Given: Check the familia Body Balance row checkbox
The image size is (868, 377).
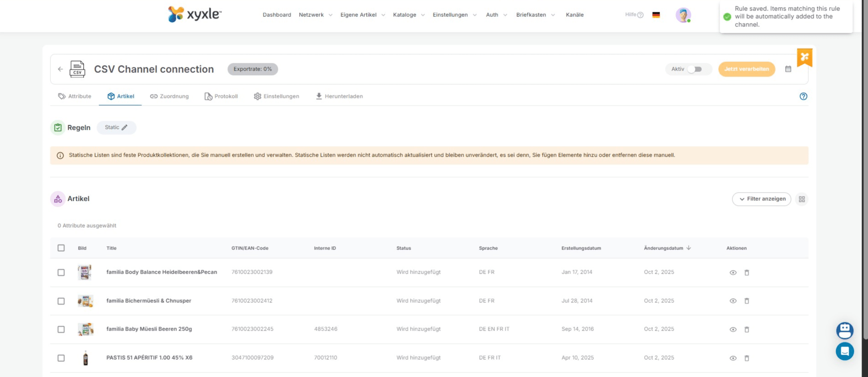Looking at the screenshot, I should 61,272.
